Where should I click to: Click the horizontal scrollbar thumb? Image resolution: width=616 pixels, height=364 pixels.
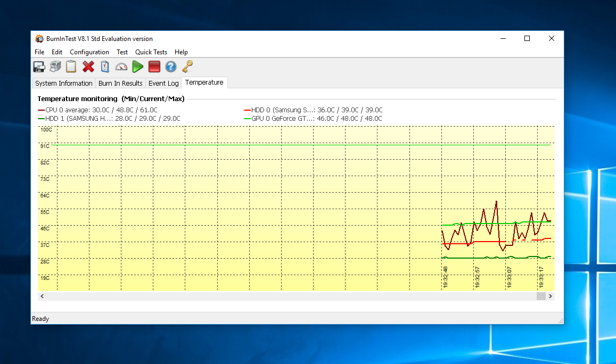coord(541,296)
